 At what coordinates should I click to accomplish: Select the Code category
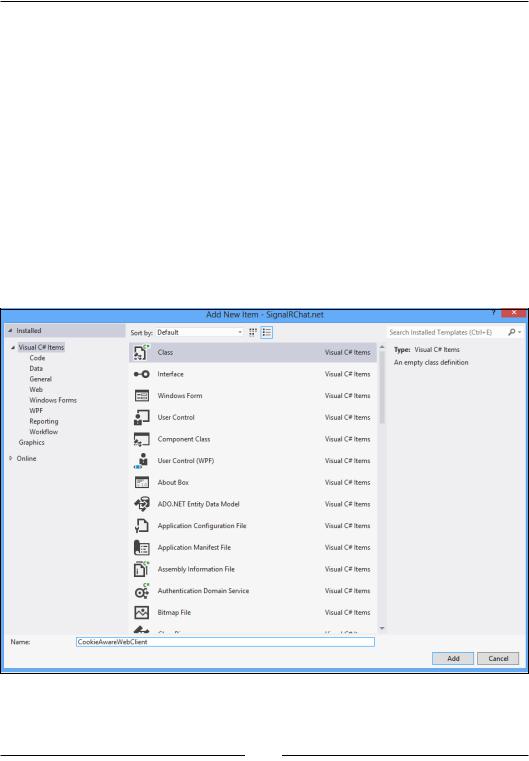(37, 358)
